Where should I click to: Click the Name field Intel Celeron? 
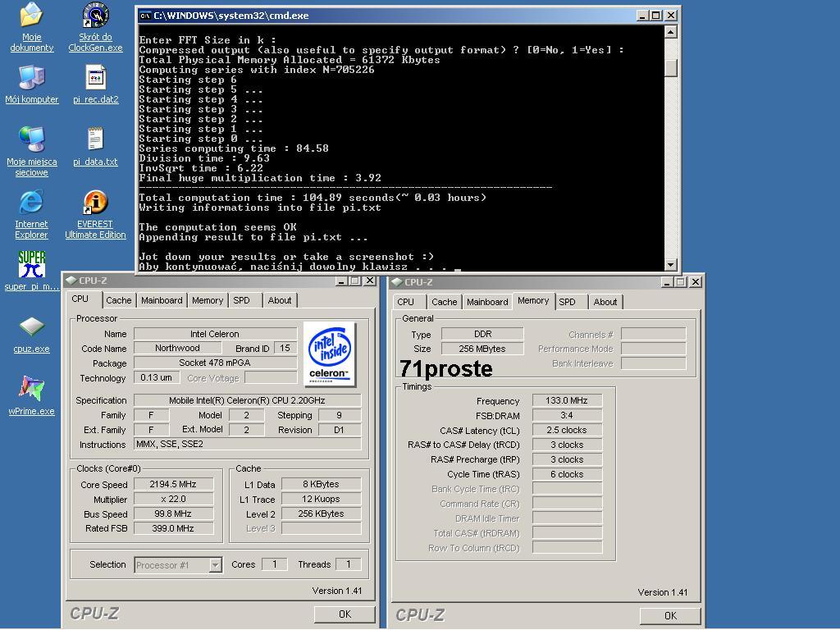[x=215, y=334]
